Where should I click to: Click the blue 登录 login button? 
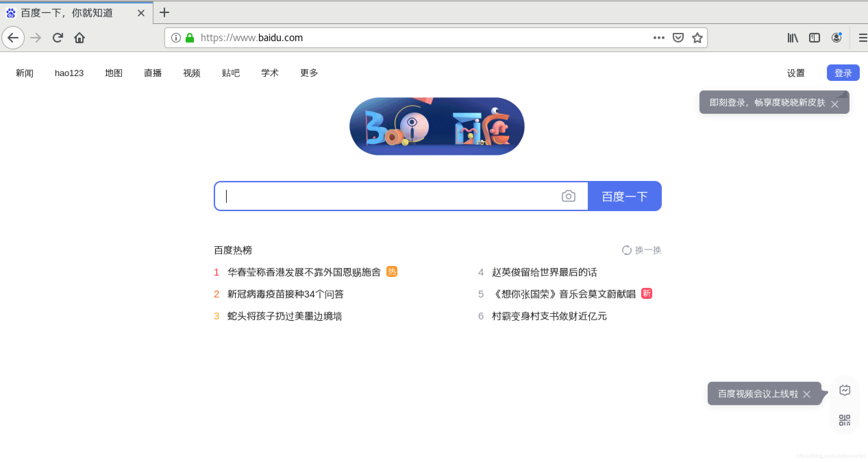pos(843,73)
